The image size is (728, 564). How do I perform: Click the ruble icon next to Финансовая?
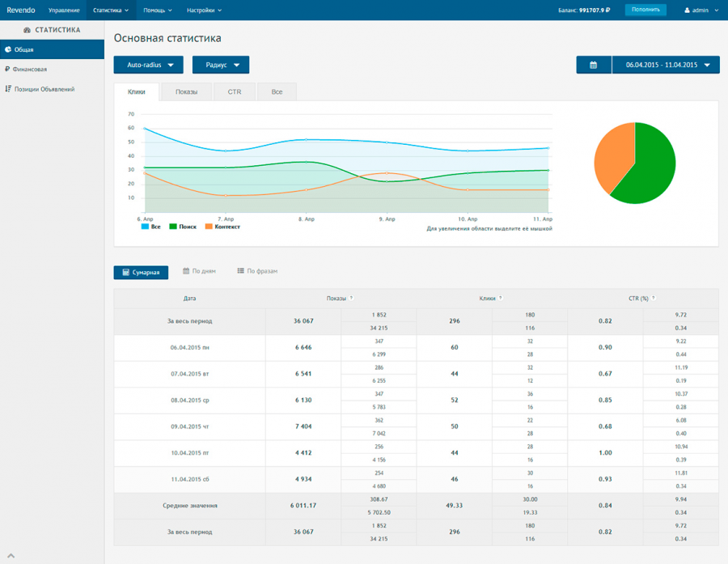pyautogui.click(x=7, y=69)
